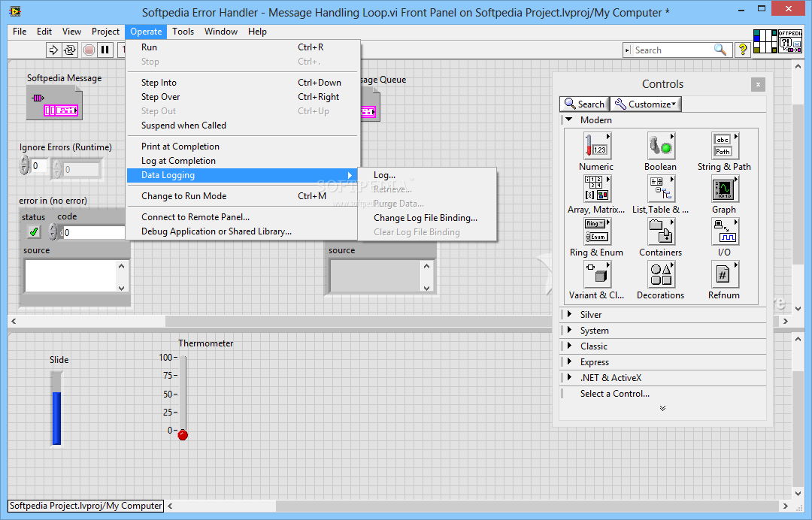Click the Thermometer indicator column
Image resolution: width=812 pixels, height=520 pixels.
[183, 398]
